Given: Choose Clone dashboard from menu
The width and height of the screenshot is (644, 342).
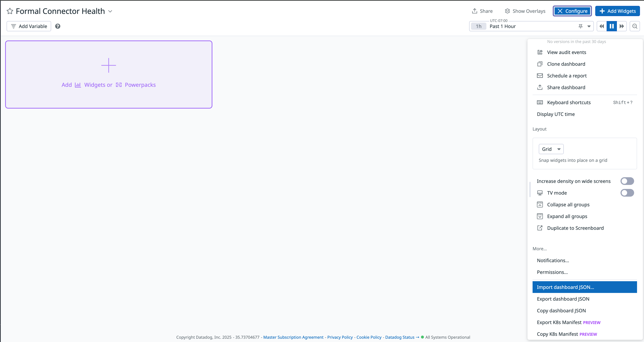Looking at the screenshot, I should coord(566,64).
